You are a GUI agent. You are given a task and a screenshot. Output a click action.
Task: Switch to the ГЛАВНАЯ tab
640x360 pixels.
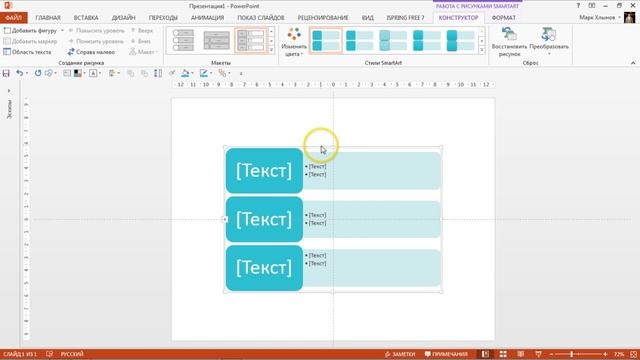click(48, 18)
